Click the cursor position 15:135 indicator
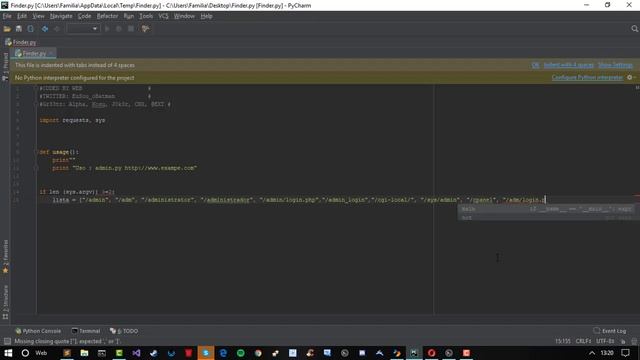Viewport: 640px width, 360px height. (562, 341)
